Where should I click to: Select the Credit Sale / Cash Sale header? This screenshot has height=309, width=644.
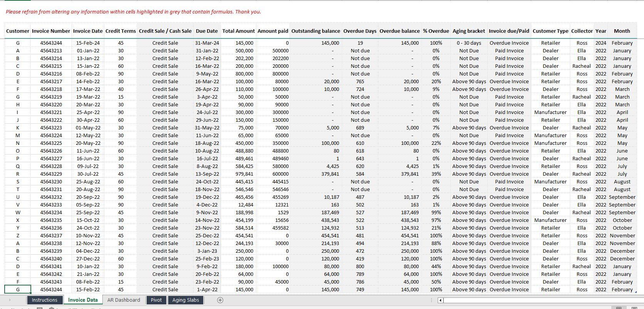(165, 31)
